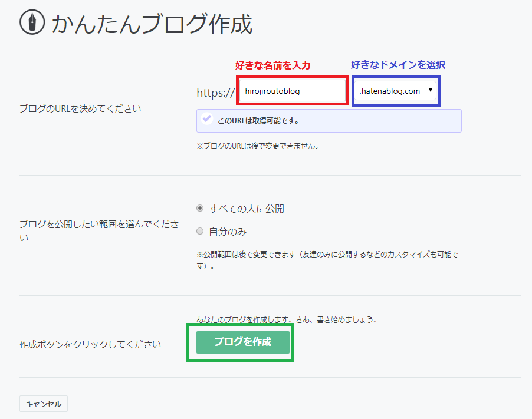Viewport: 532px width, 419px height.
Task: Choose the 自分のみ visibility option
Action: point(200,232)
